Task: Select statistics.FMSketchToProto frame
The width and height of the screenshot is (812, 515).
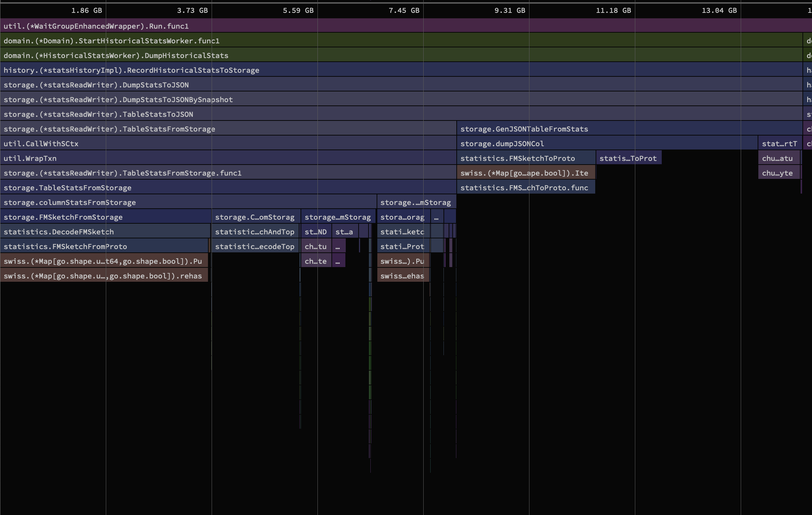Action: coord(517,158)
